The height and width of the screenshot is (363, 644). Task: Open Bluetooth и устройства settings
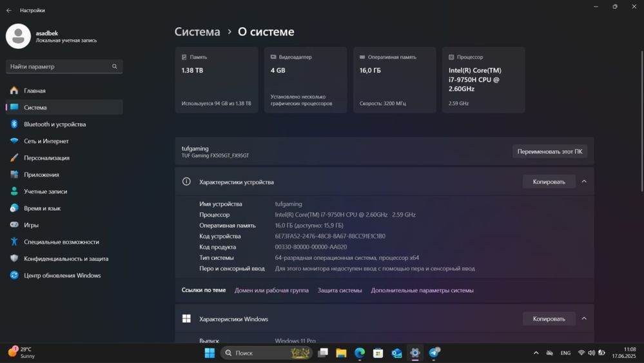(64, 124)
